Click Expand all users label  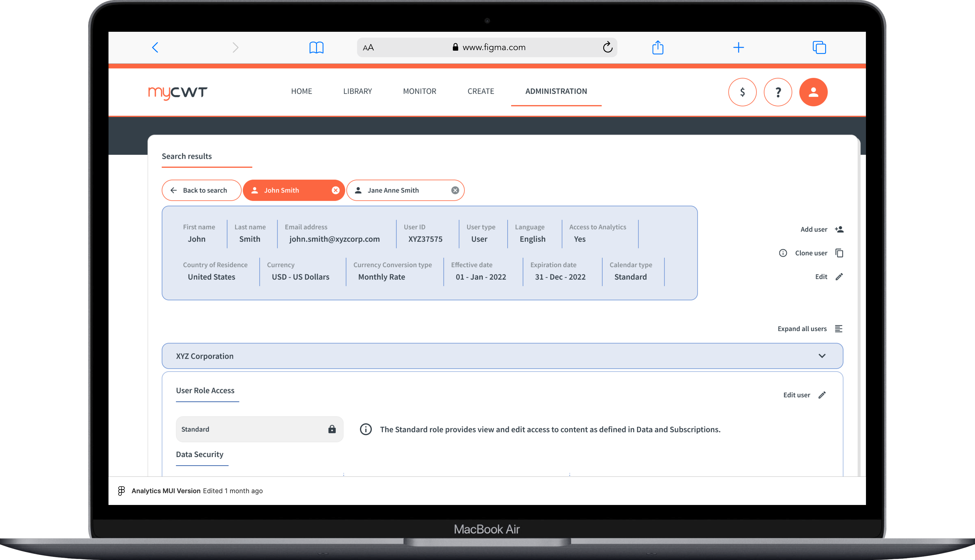(x=802, y=328)
